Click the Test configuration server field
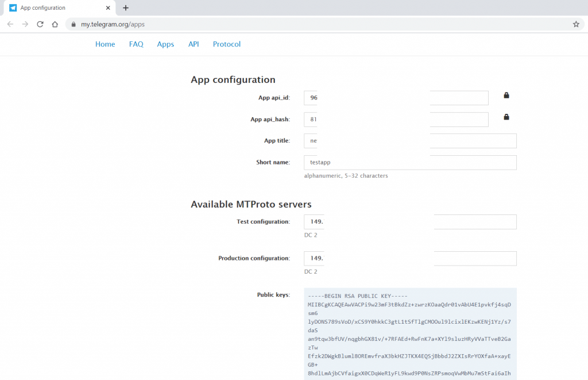 point(410,222)
